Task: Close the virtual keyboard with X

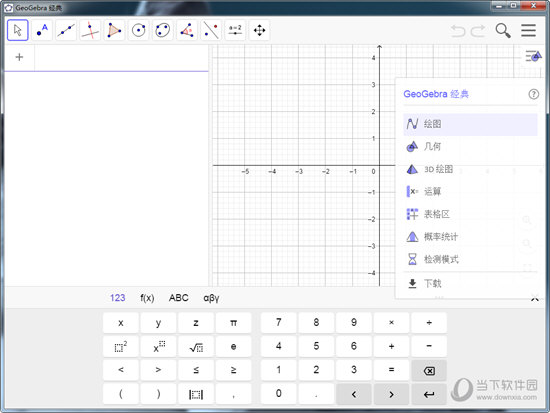Action: (535, 299)
